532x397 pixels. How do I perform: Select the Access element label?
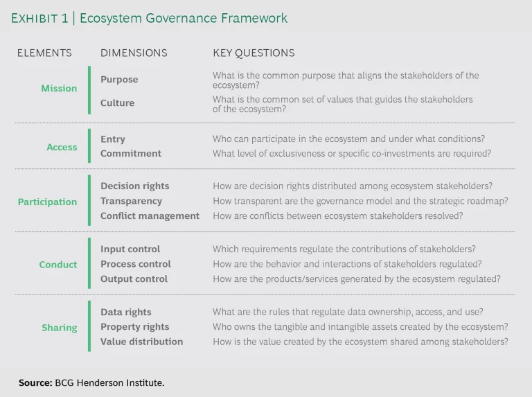coord(62,147)
